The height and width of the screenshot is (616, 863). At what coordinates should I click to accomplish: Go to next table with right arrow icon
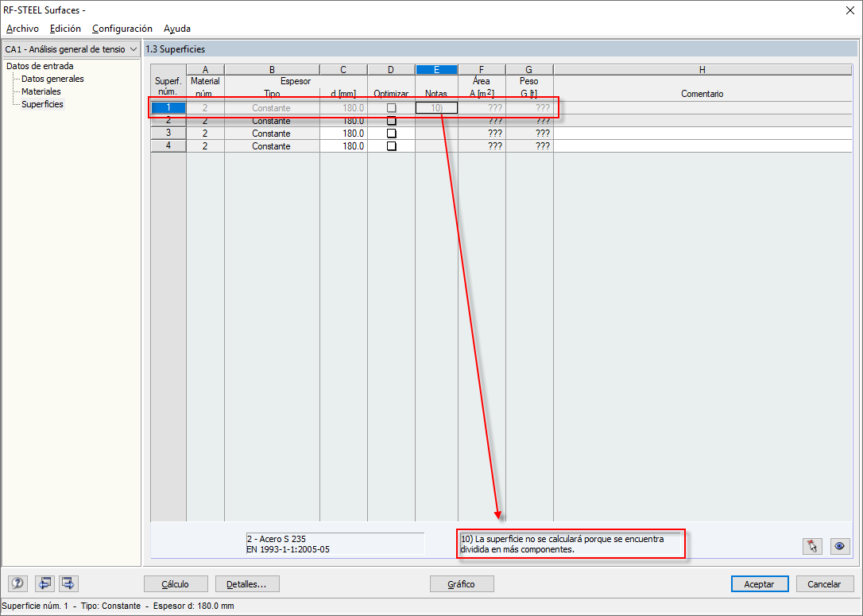tap(68, 583)
